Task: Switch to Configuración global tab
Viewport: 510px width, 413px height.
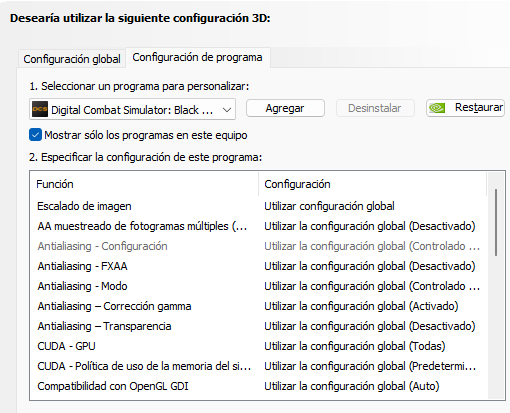Action: click(x=72, y=59)
